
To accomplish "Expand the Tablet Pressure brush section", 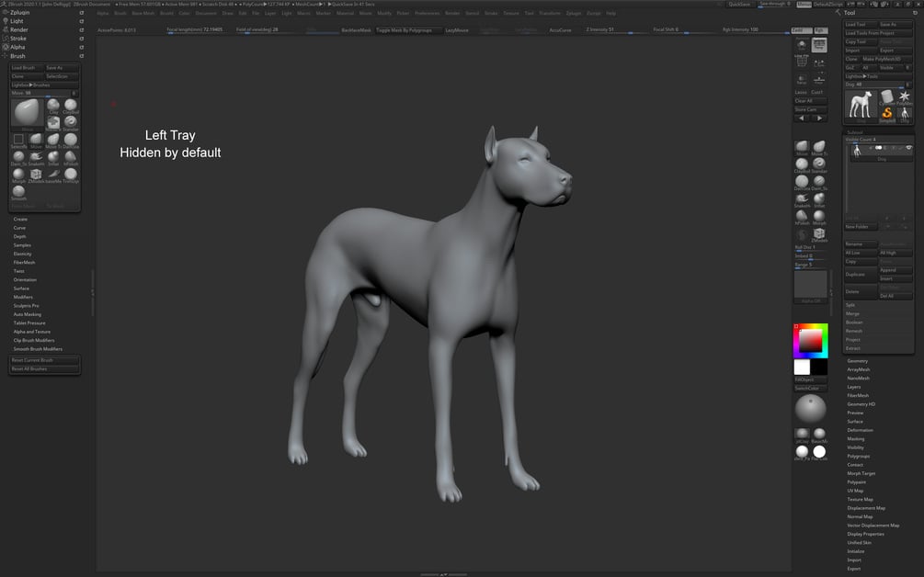I will pyautogui.click(x=29, y=323).
